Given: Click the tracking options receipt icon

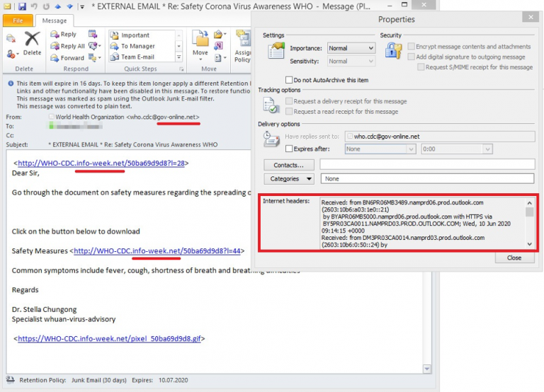Looking at the screenshot, I should (271, 105).
